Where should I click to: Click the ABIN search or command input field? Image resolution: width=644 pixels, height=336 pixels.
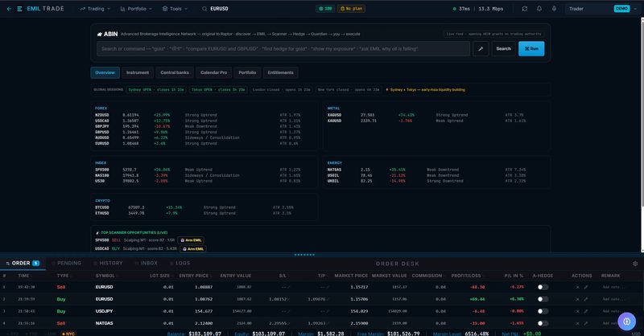point(283,49)
